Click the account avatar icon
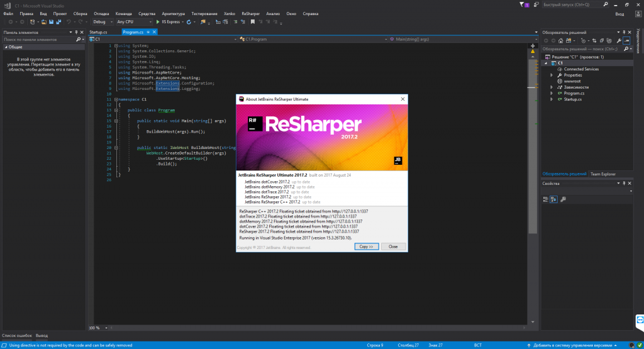 638,14
